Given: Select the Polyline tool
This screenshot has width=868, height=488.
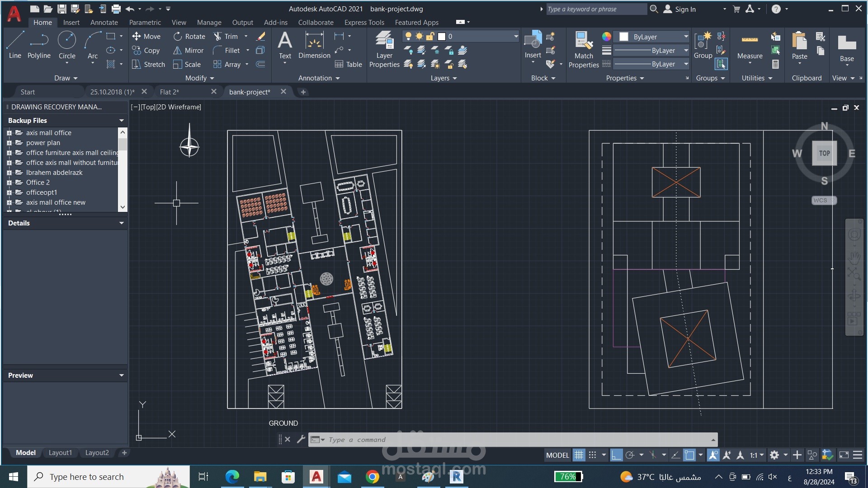Looking at the screenshot, I should (39, 45).
